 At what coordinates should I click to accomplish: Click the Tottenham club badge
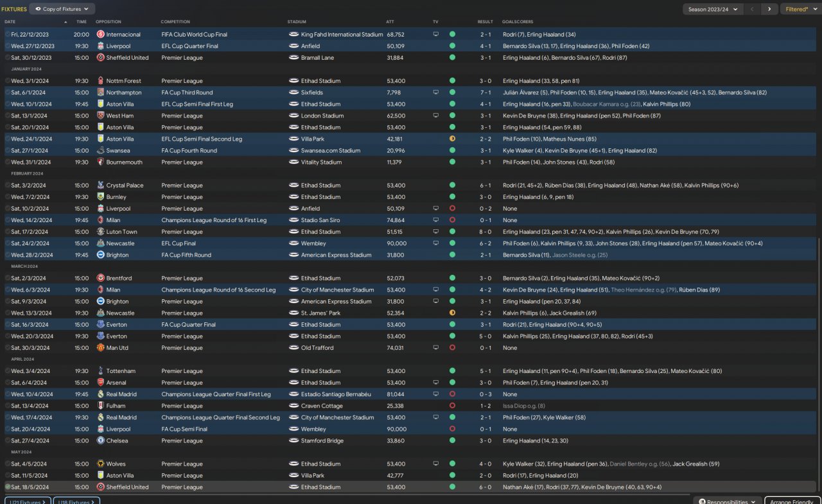[x=100, y=371]
